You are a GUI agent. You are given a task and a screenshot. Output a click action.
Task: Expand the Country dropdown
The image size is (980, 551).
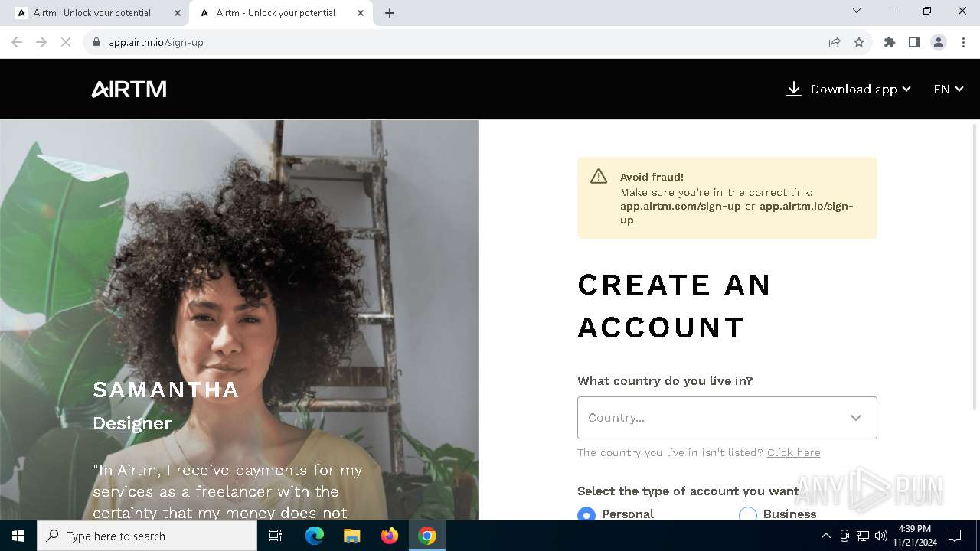pyautogui.click(x=727, y=418)
